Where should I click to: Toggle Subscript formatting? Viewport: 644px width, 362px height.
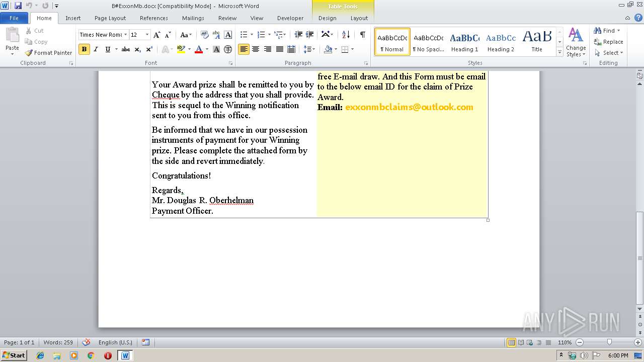(x=137, y=49)
